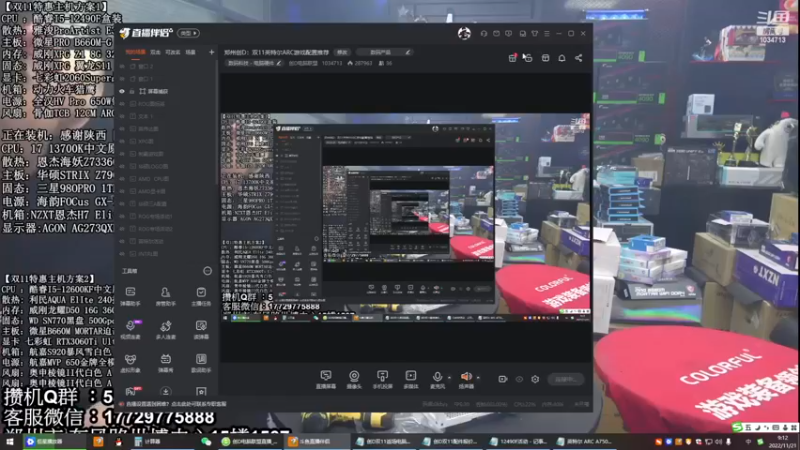
Task: Open the gear settings icon in bottom bar
Action: pos(535,379)
